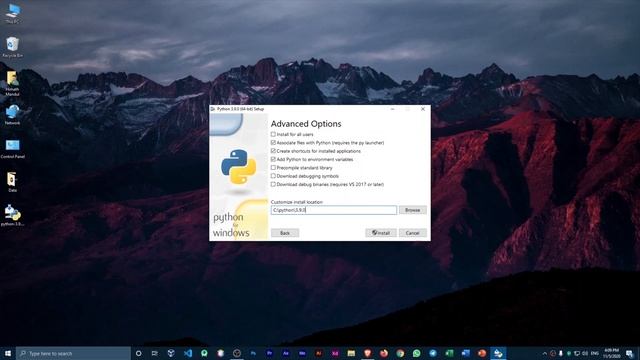Select the user folder icon above Network
The image size is (640, 360).
tap(13, 83)
